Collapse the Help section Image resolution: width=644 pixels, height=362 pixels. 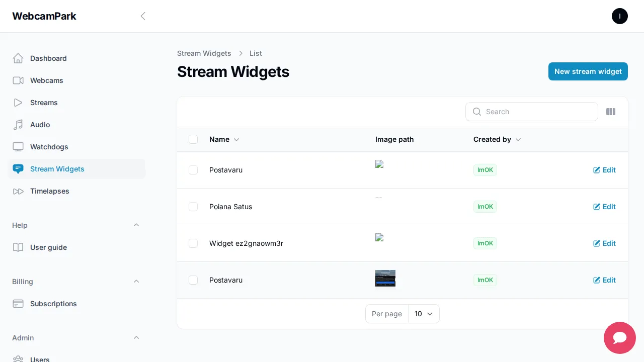[x=136, y=225]
